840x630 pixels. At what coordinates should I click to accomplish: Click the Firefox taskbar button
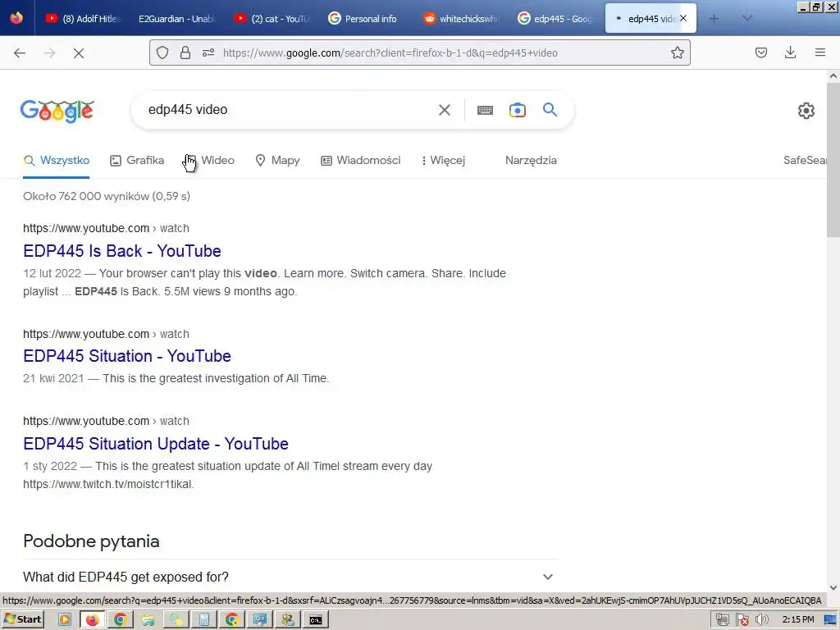click(x=92, y=620)
